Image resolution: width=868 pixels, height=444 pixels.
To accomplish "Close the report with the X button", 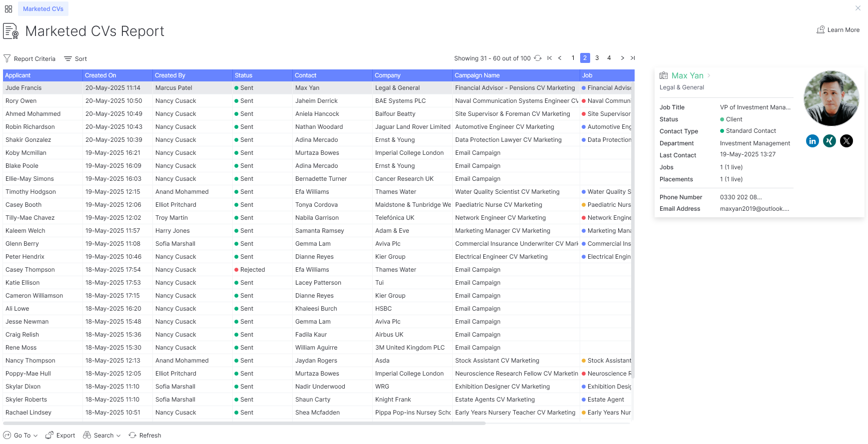I will click(858, 8).
